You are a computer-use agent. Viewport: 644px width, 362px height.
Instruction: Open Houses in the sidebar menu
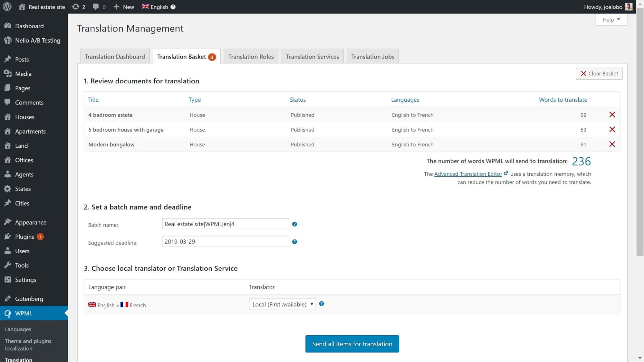[x=24, y=117]
